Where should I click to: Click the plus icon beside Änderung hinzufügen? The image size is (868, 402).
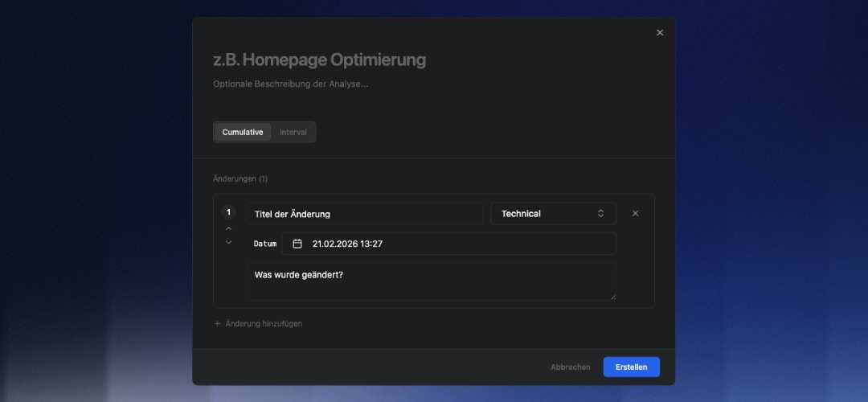(217, 324)
